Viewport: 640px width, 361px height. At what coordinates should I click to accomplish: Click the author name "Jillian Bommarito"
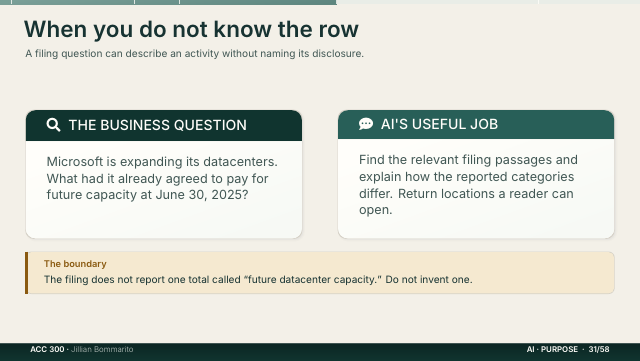(x=102, y=349)
